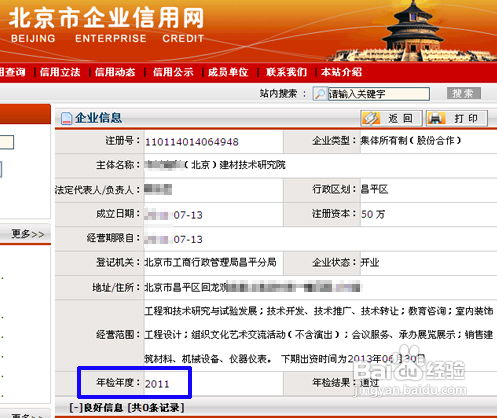The width and height of the screenshot is (497, 418).
Task: Click the 昌平区 district value
Action: pos(374,189)
